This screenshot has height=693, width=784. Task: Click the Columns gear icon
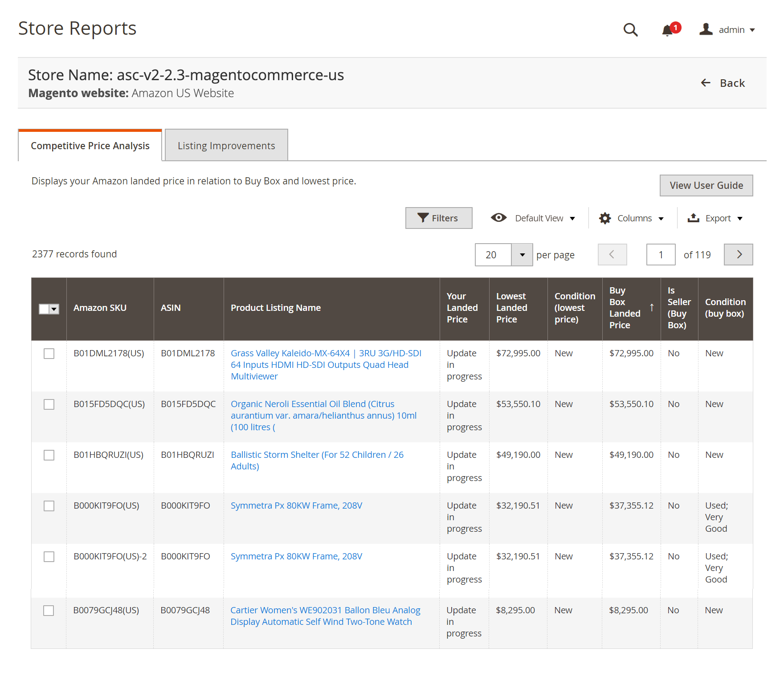click(x=605, y=218)
